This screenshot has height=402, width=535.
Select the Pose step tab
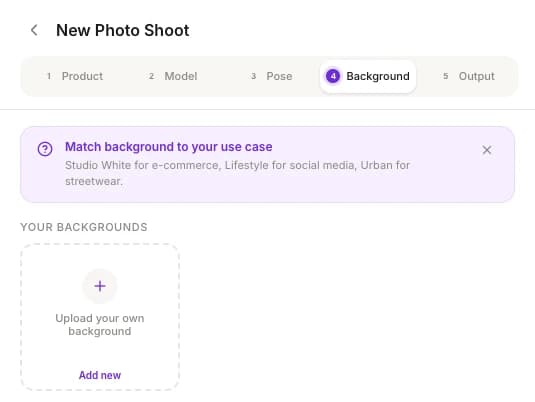point(272,76)
